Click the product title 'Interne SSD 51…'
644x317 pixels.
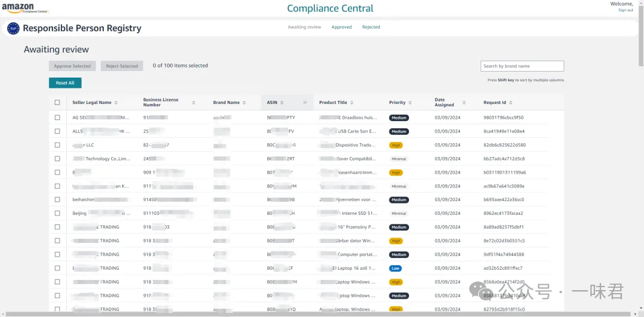[x=347, y=213]
